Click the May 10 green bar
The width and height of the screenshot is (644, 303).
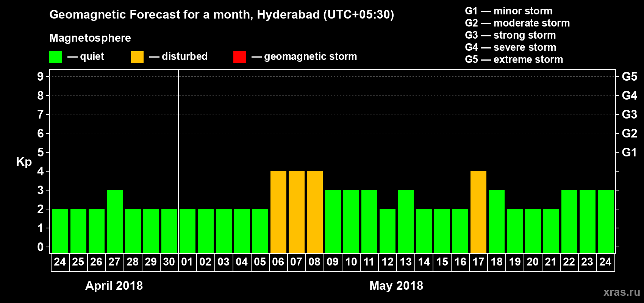[351, 221]
